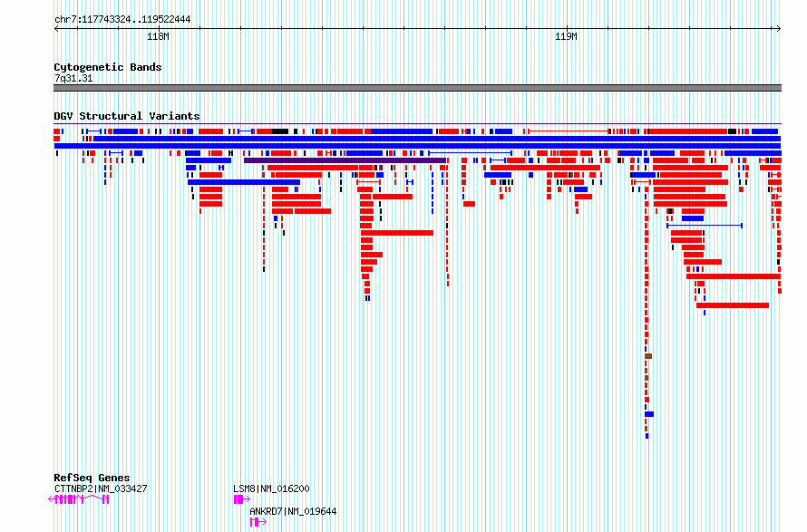Image resolution: width=807 pixels, height=532 pixels.
Task: Click the thin red variant line near 119M
Action: [569, 131]
